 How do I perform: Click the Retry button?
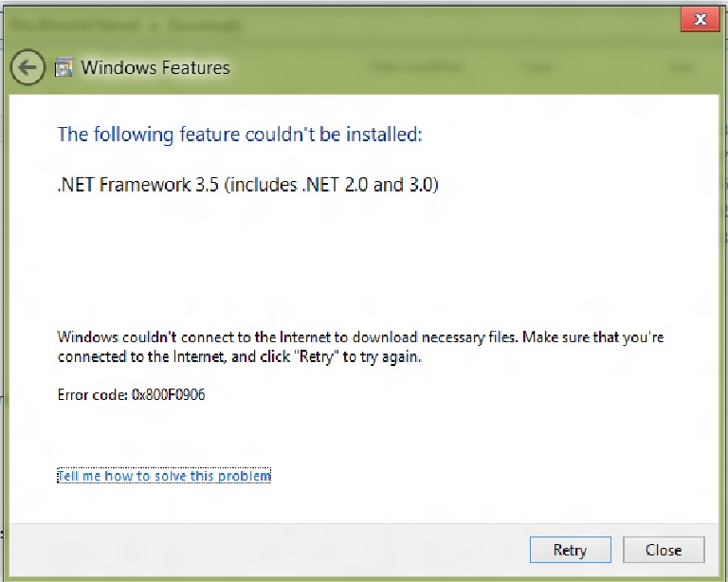(x=570, y=550)
